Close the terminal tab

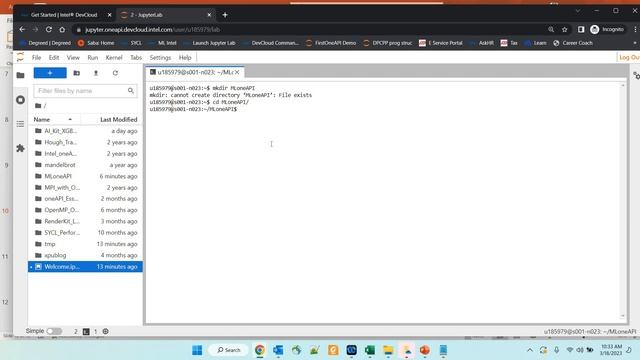tap(237, 72)
